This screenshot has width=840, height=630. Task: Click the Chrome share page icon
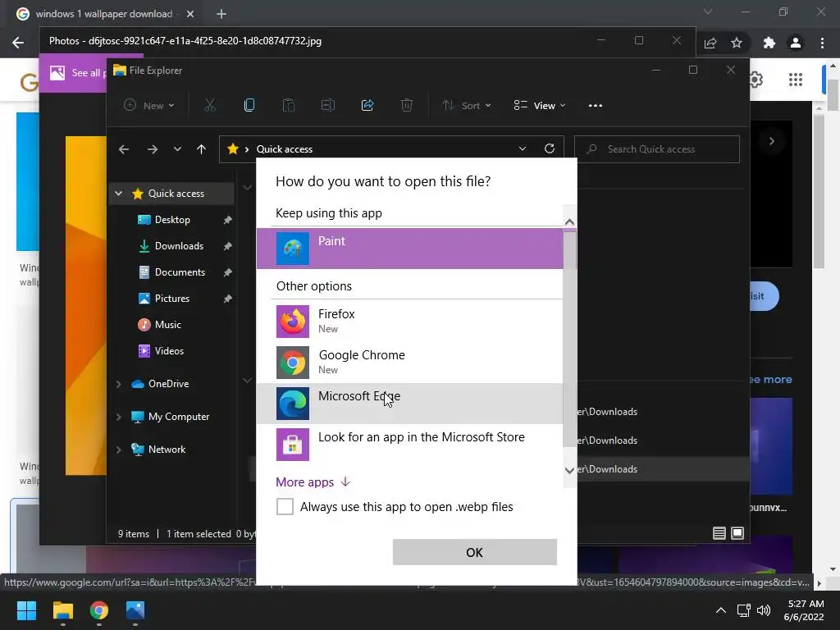710,43
